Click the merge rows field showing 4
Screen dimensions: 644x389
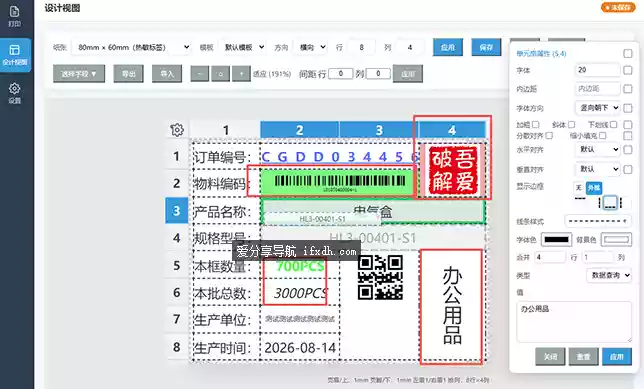tap(550, 258)
